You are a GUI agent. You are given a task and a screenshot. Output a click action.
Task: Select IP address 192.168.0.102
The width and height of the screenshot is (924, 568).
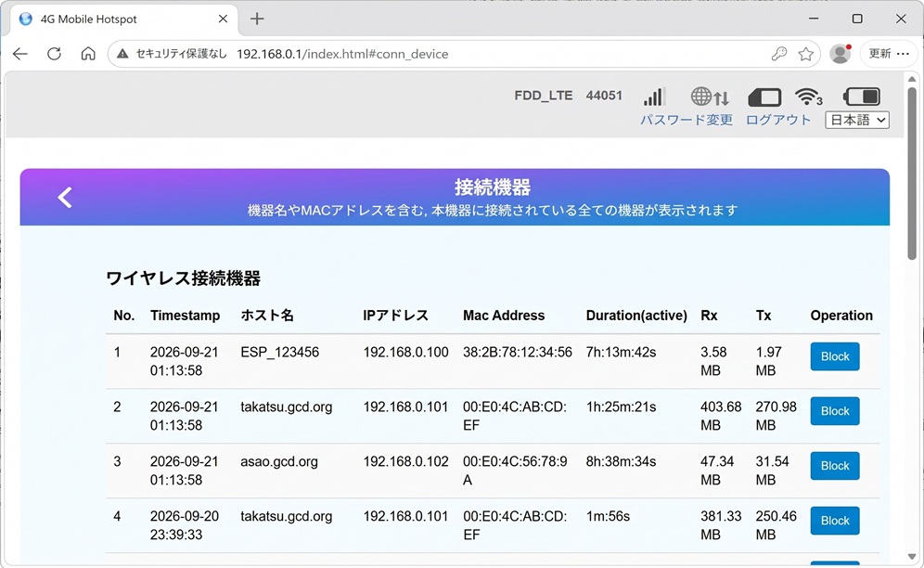[405, 461]
